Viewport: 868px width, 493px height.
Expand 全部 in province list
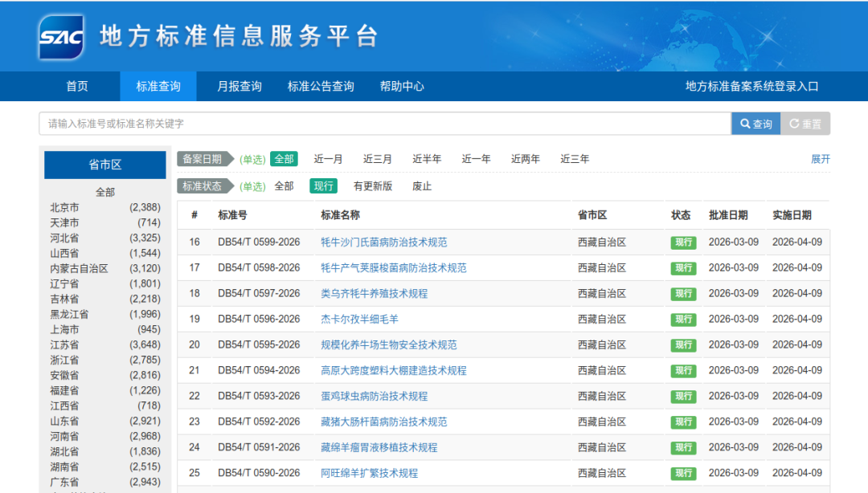pos(105,192)
